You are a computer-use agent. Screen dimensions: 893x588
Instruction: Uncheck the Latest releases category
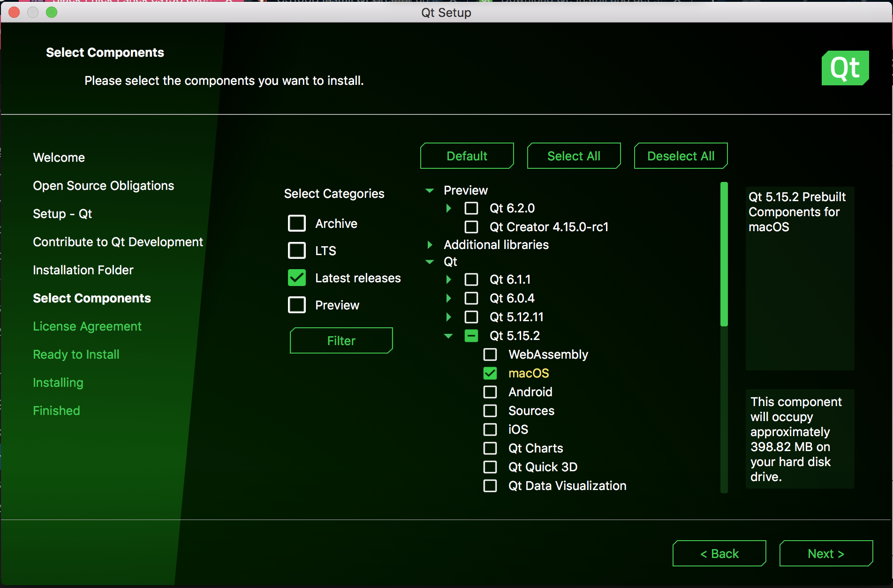[x=297, y=278]
